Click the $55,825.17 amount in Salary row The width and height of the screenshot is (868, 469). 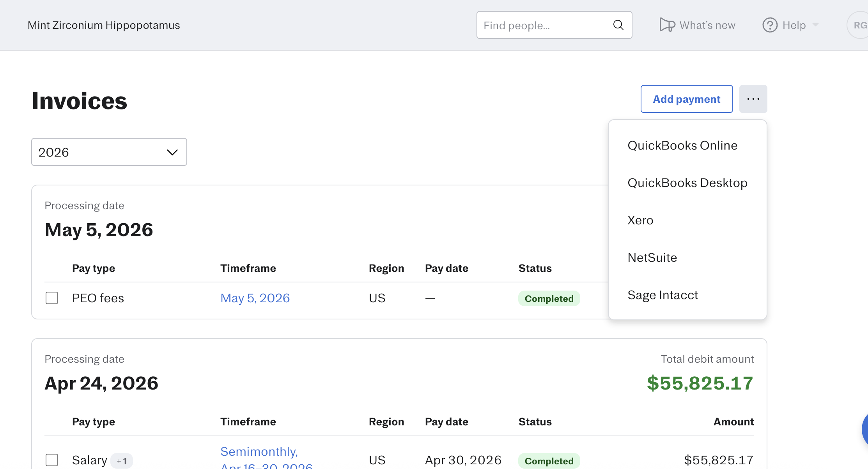click(x=719, y=460)
